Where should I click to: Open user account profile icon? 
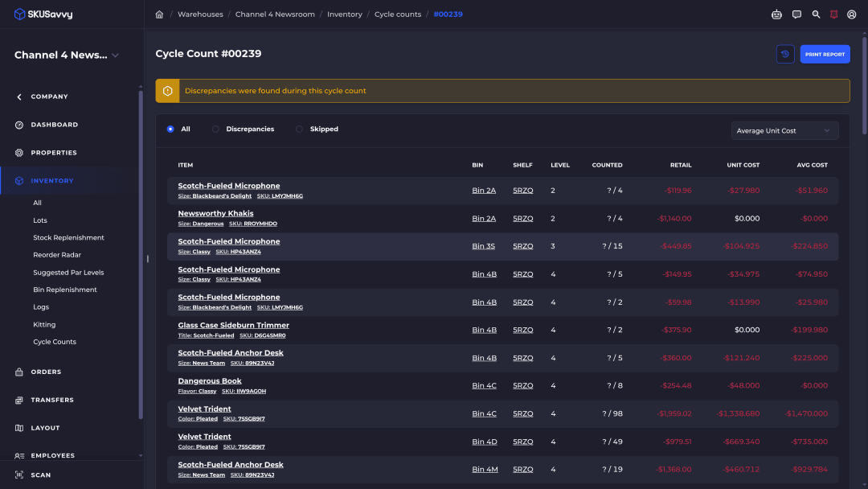(x=851, y=14)
